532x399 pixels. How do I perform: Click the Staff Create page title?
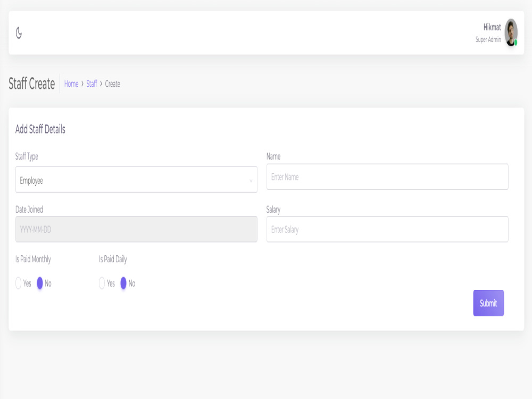[x=31, y=84]
